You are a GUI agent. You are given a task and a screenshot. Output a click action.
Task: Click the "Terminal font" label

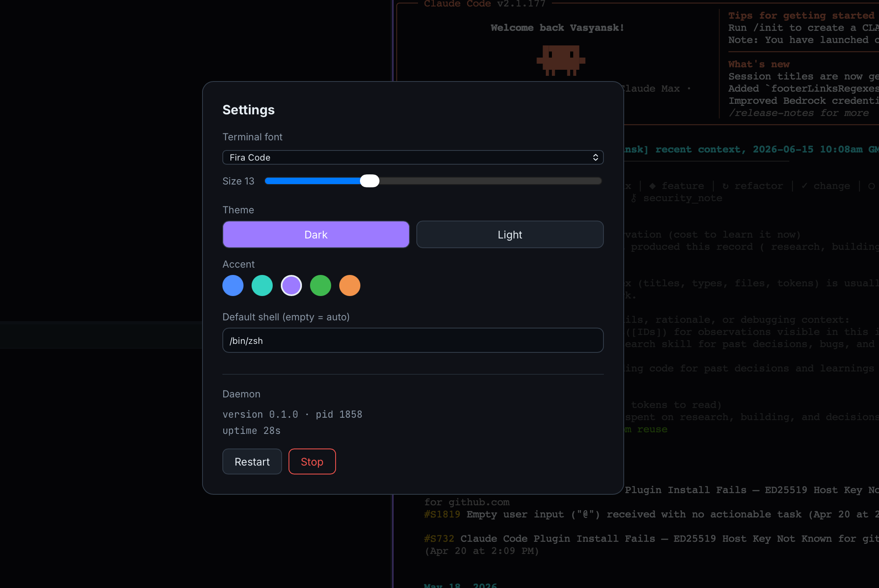point(252,137)
